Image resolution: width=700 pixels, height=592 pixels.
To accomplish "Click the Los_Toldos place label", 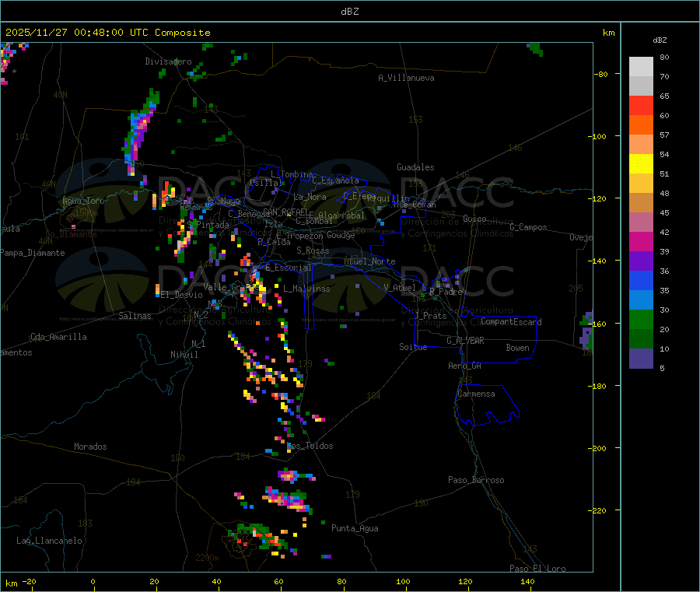I will pos(310,446).
